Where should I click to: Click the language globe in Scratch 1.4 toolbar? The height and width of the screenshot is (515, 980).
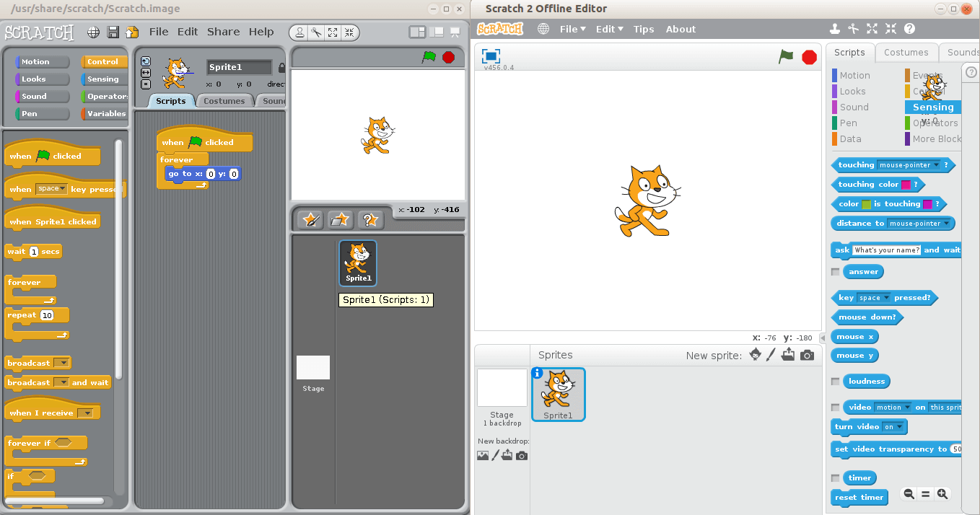tap(94, 32)
